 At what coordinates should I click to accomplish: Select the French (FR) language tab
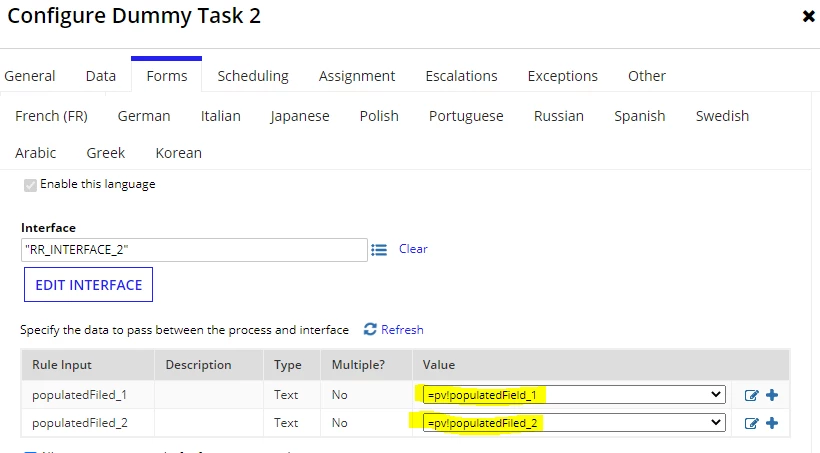click(x=51, y=116)
